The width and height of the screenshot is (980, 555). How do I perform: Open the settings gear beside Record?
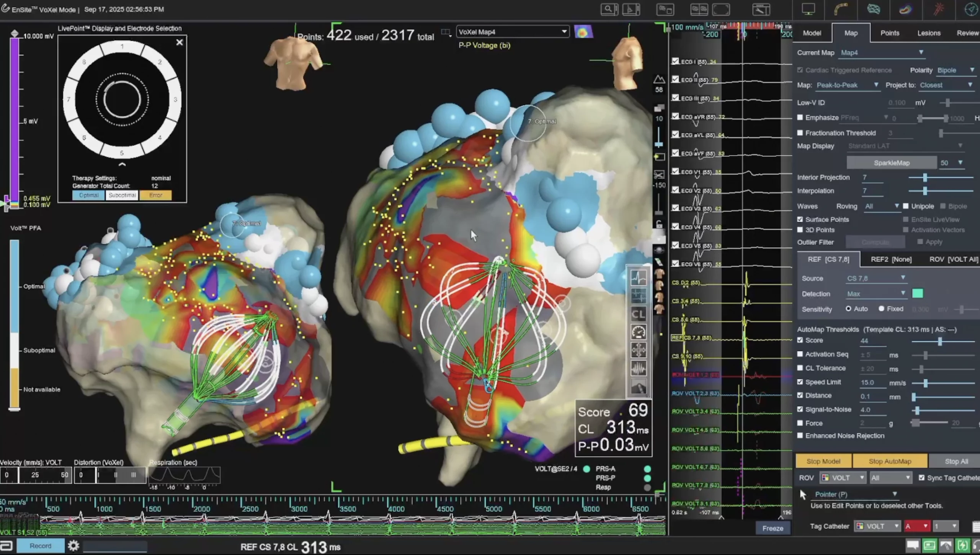click(x=73, y=545)
